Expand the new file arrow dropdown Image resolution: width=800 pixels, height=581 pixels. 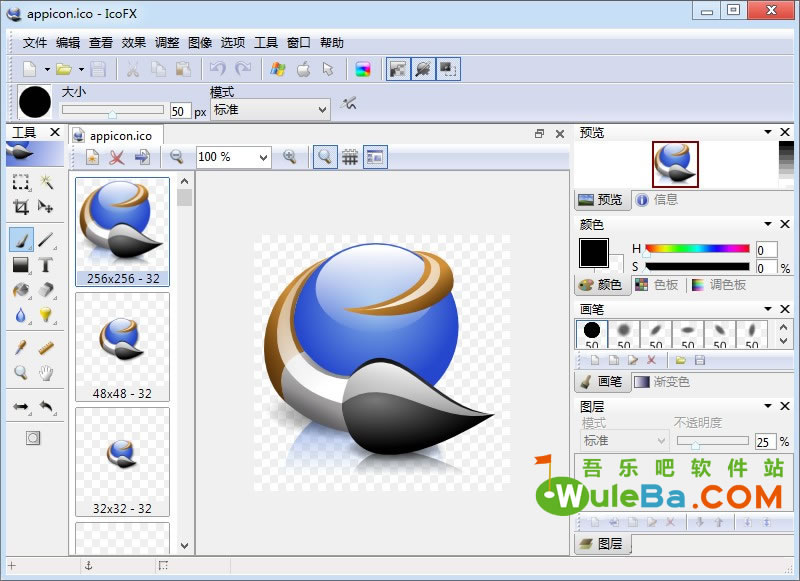click(47, 69)
